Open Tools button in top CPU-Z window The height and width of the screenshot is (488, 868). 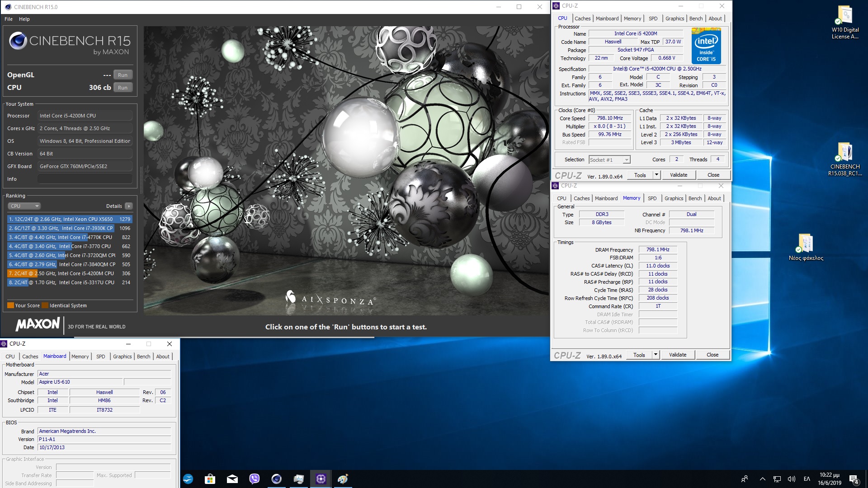640,175
